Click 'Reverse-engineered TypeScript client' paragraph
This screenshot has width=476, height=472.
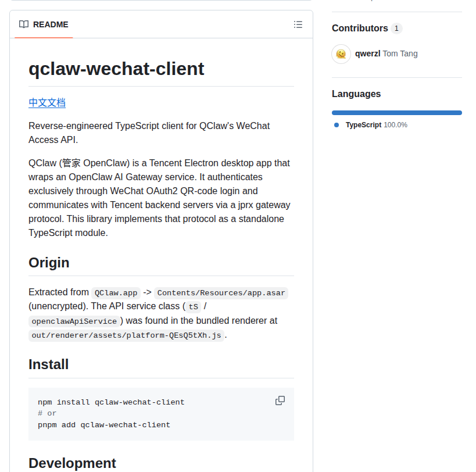coord(149,133)
